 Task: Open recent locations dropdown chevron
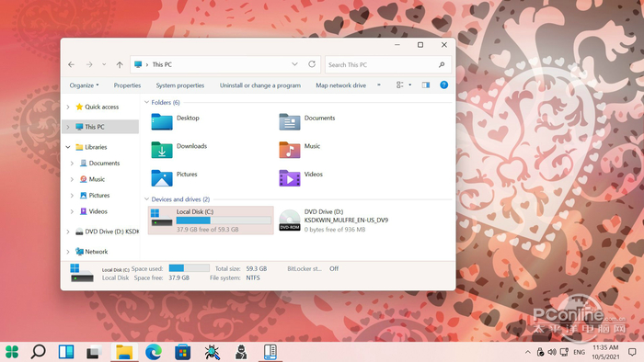104,64
